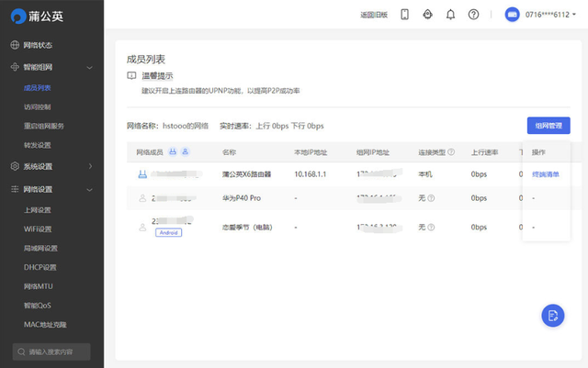
Task: Collapse the 网络设置 sidebar section
Action: tap(89, 189)
